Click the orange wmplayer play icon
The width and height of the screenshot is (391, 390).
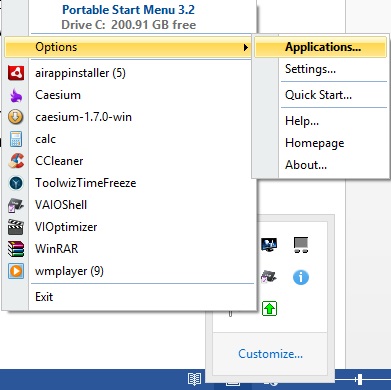(16, 271)
